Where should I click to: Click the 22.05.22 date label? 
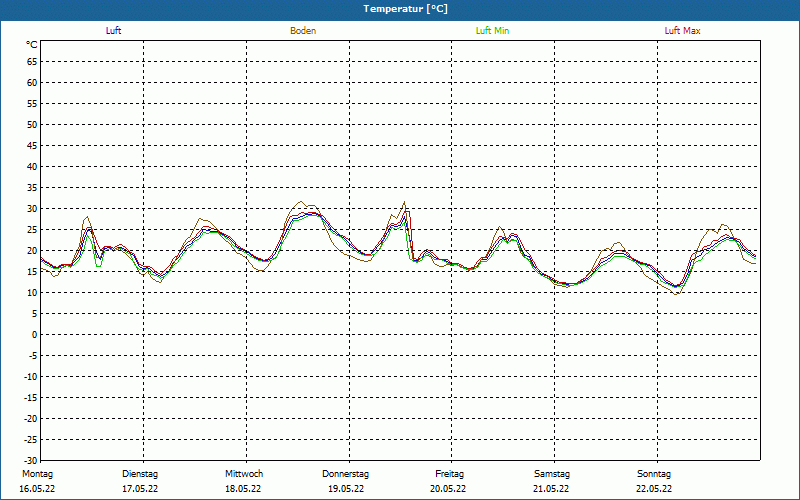coord(654,489)
